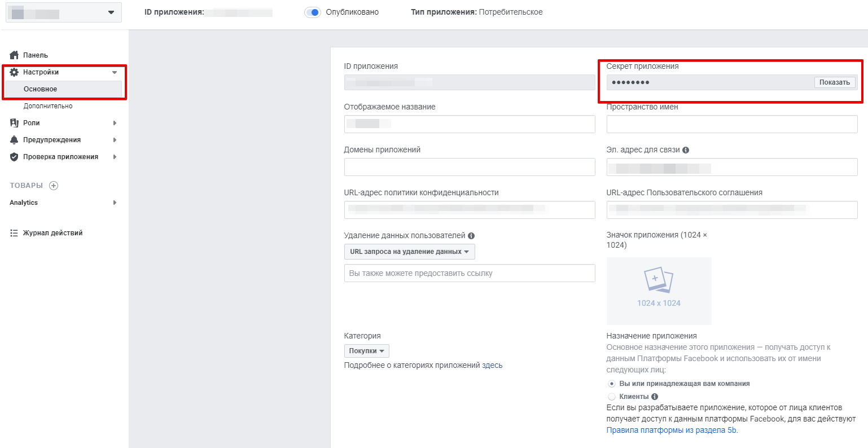Click the Panel home icon

pyautogui.click(x=15, y=55)
